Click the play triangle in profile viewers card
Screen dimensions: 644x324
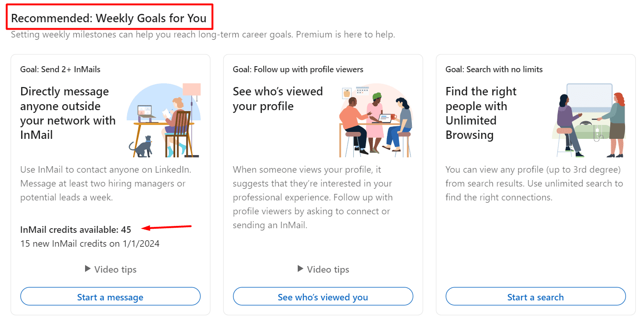point(301,268)
